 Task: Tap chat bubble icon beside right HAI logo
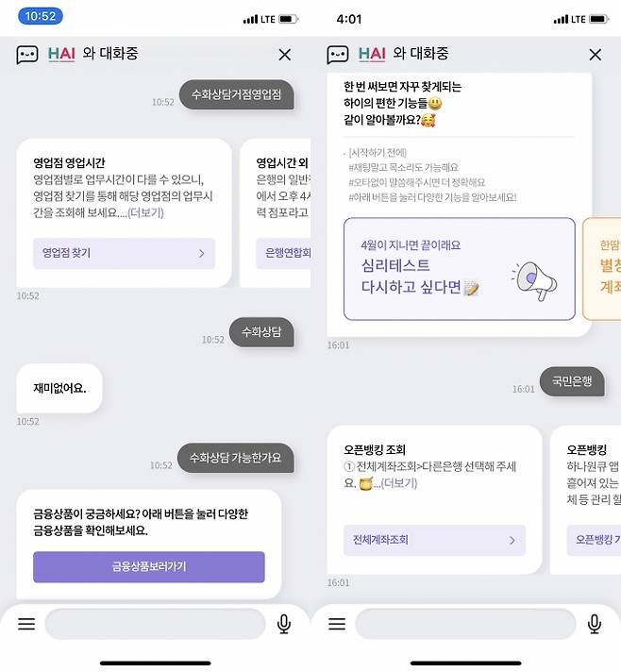(x=337, y=55)
